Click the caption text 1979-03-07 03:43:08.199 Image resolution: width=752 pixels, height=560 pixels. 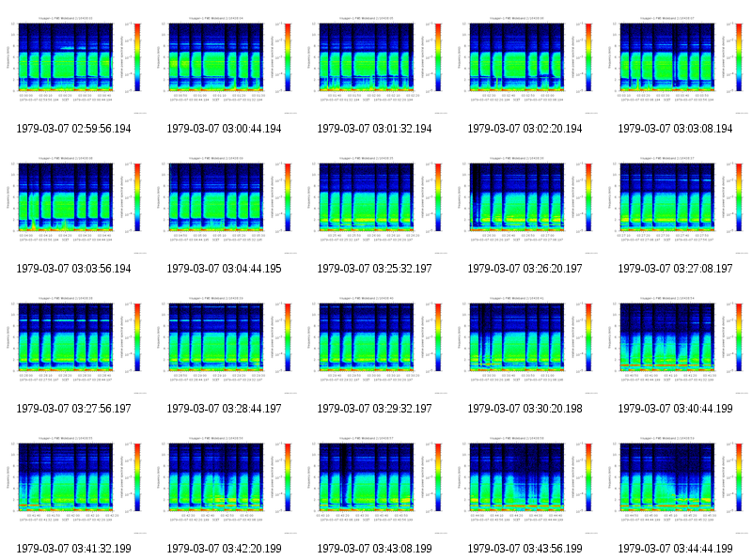click(x=374, y=549)
